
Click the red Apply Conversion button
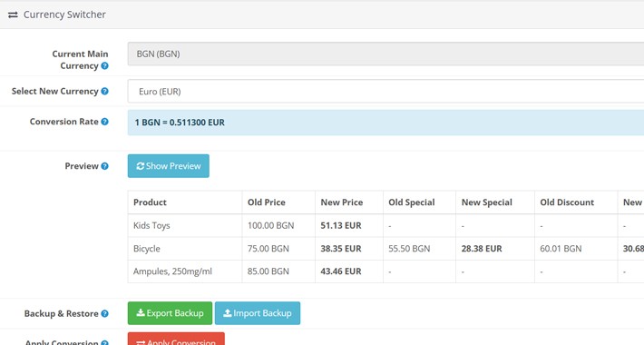(x=176, y=339)
